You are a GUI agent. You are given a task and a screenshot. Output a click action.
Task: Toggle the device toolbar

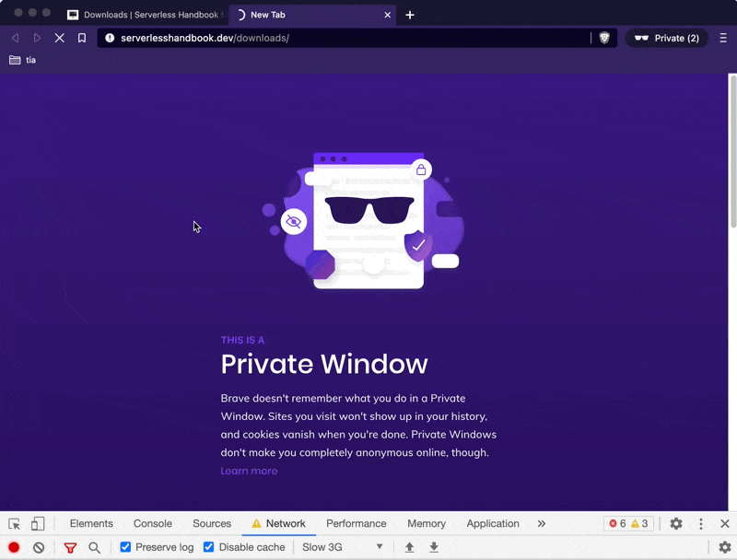38,524
